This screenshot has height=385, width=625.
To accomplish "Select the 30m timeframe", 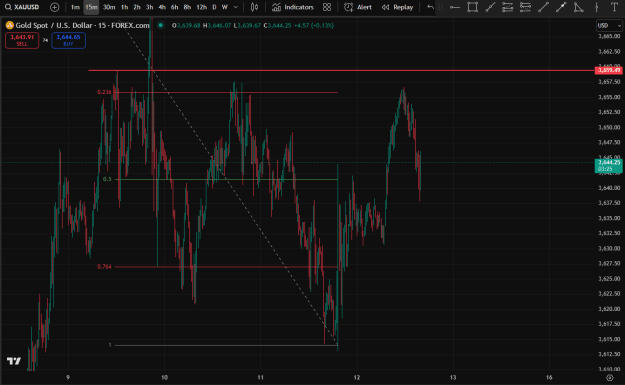I will pos(109,7).
